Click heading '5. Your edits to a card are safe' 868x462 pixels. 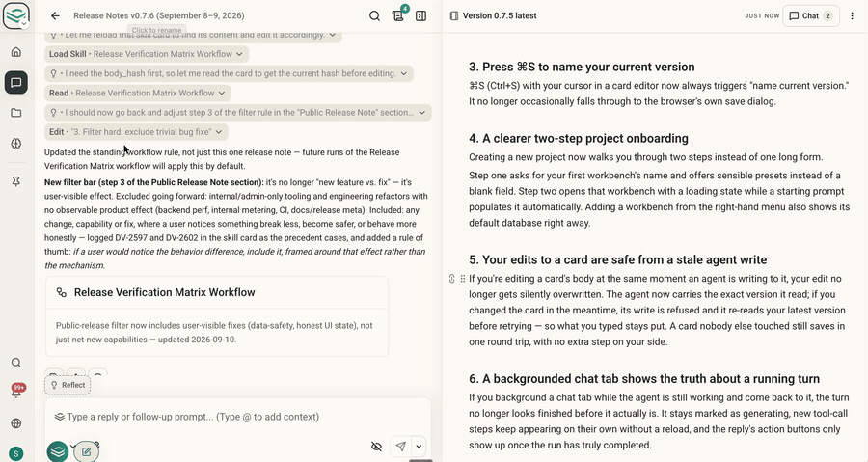click(618, 260)
